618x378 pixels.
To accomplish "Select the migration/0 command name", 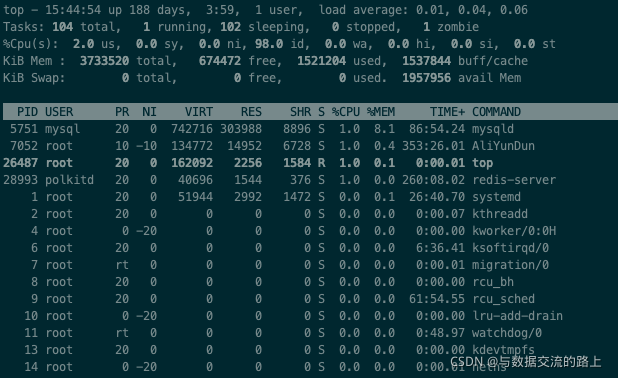I will click(510, 265).
